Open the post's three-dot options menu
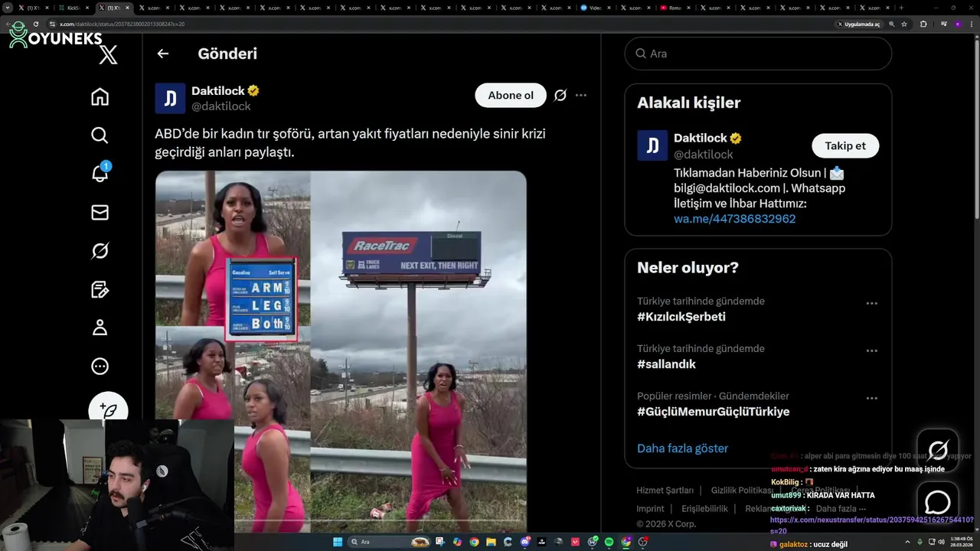Screen dimensions: 980x551 [581, 95]
